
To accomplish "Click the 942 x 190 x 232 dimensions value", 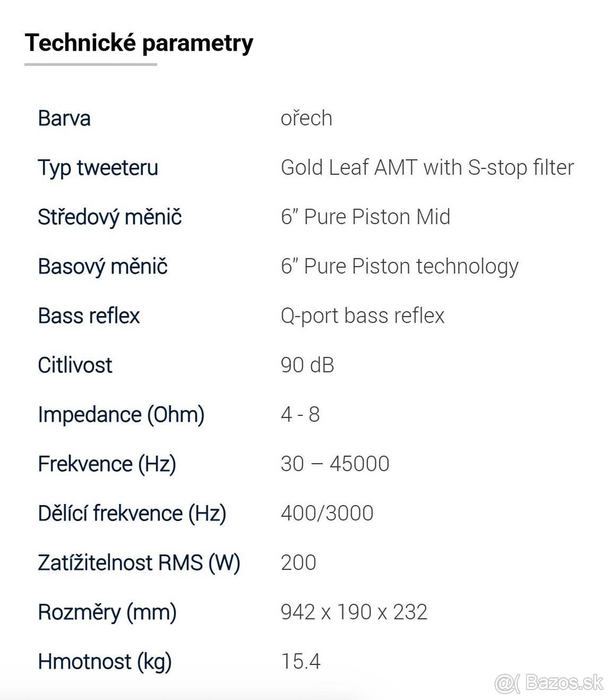I will tap(354, 612).
